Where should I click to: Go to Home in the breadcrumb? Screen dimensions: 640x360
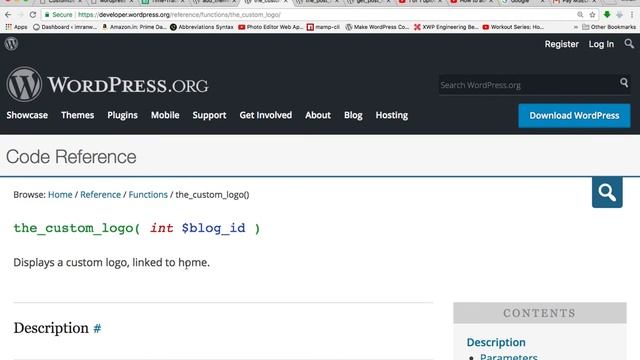60,195
